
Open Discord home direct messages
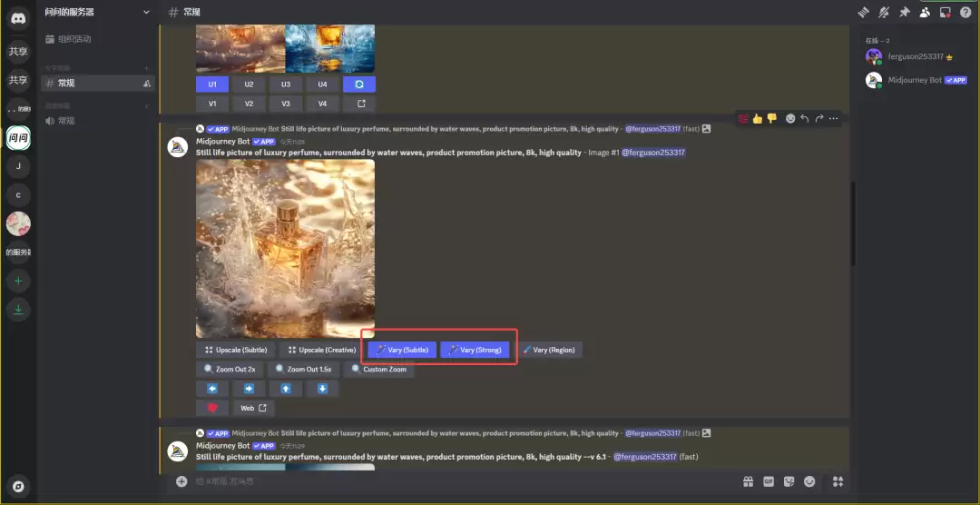18,18
